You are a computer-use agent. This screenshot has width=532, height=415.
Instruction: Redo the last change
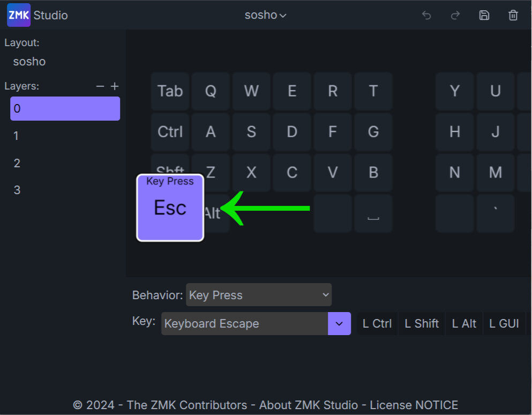[455, 15]
